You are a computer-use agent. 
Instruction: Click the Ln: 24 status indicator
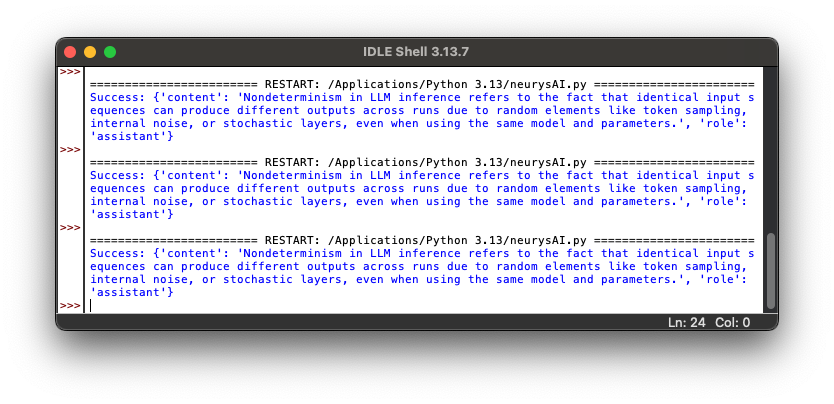tap(688, 322)
